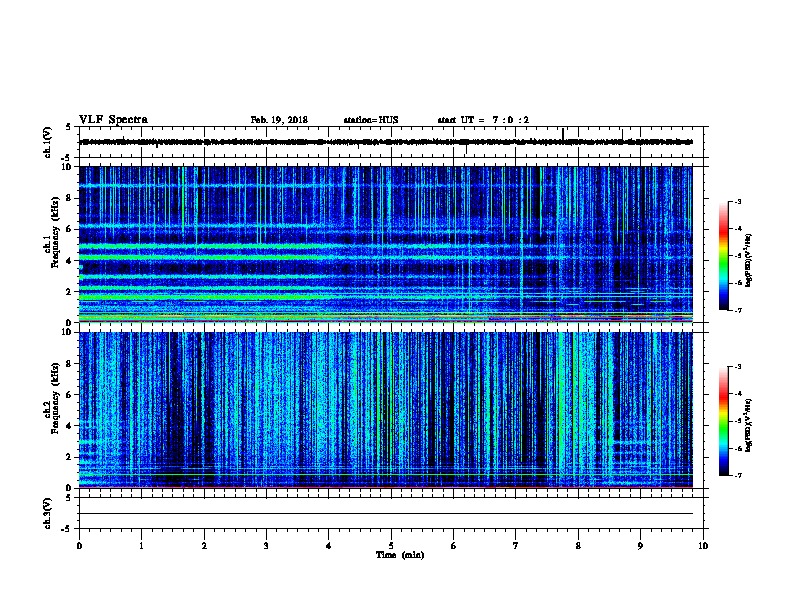Select the date text "Feb. 19, 2018"
The image size is (792, 612).
pos(279,120)
